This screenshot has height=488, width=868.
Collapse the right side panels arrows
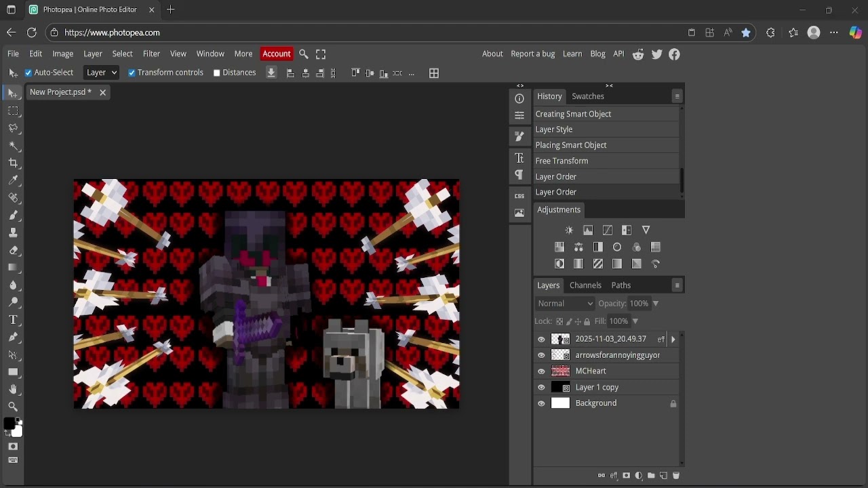coord(609,86)
